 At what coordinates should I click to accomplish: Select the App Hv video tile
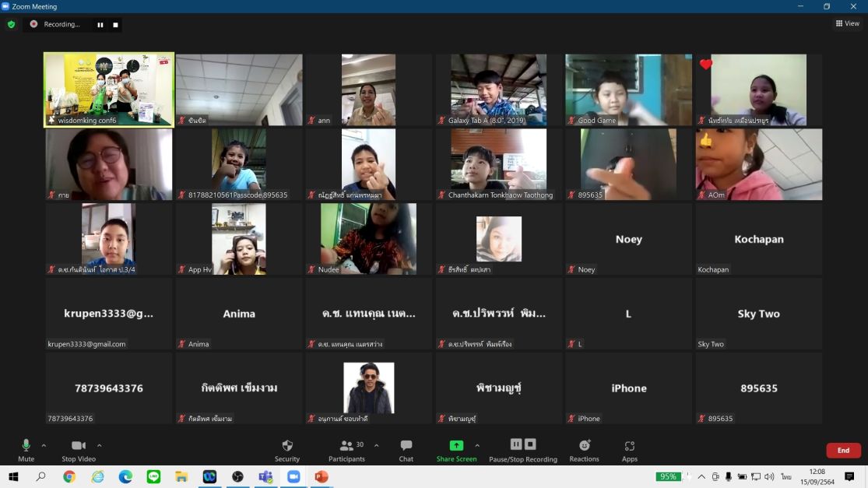point(239,239)
